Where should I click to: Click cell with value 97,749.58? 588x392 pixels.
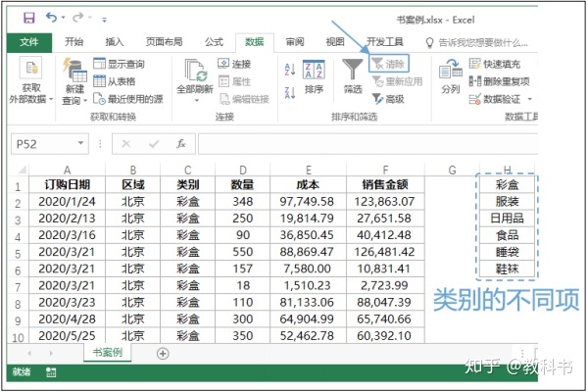tap(308, 202)
